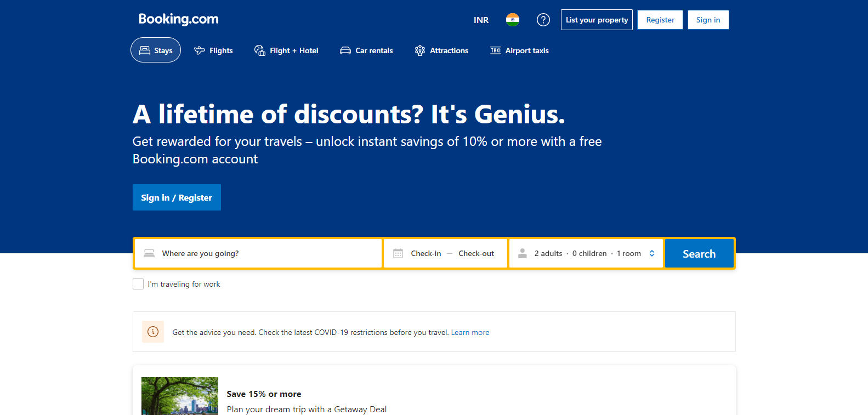The height and width of the screenshot is (415, 868).
Task: Click the person icon in guests field
Action: coord(523,253)
